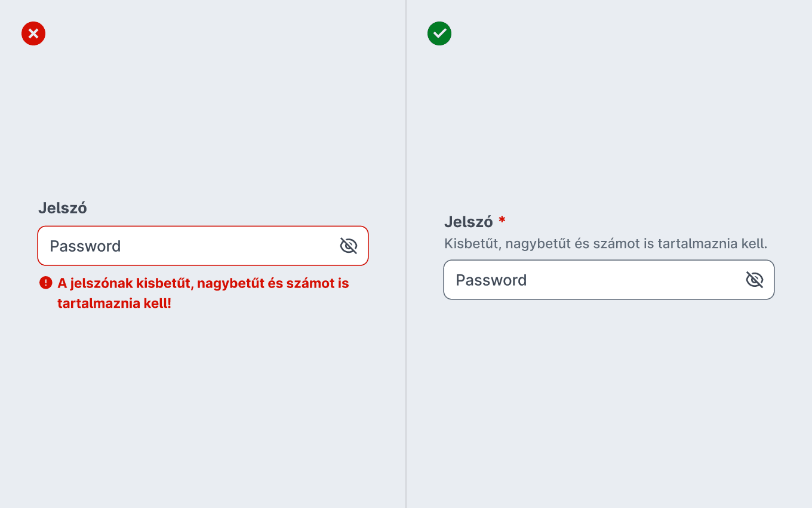The image size is (812, 508).
Task: Click the Password placeholder in the gray-bordered field
Action: pos(491,280)
